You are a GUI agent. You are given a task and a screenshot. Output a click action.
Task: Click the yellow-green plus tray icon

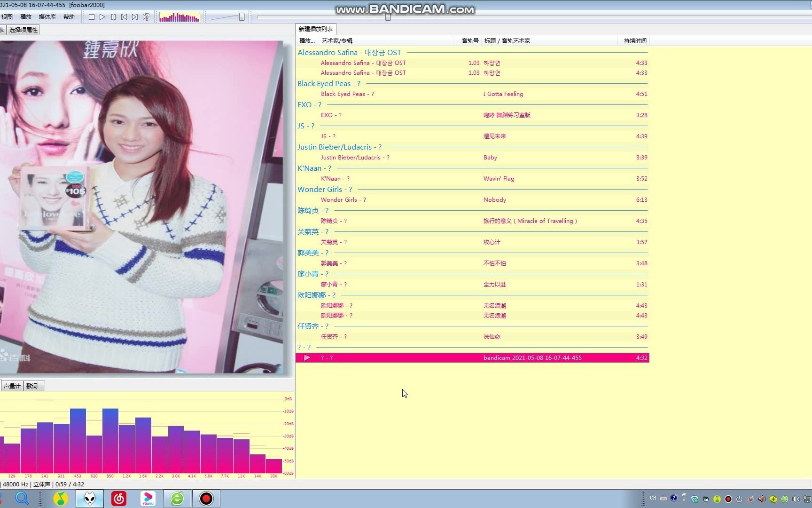coord(773,499)
